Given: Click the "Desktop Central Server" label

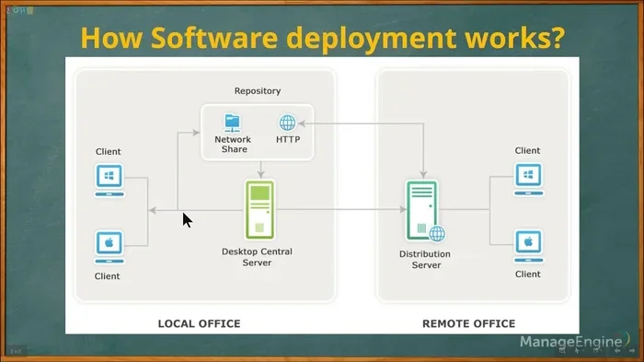Looking at the screenshot, I should coord(257,257).
